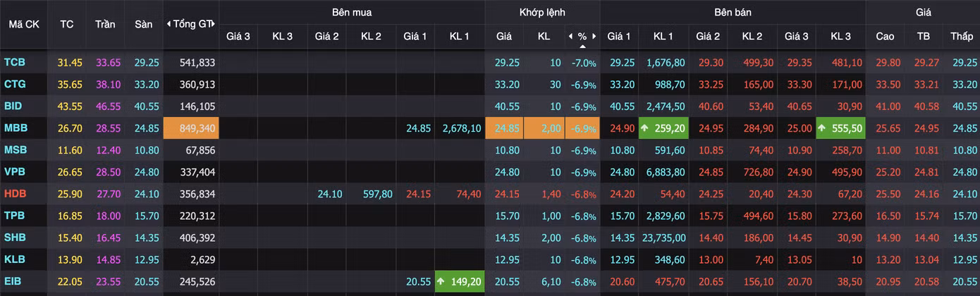
Task: Click the KL header under Khớp lệnh
Action: (544, 36)
